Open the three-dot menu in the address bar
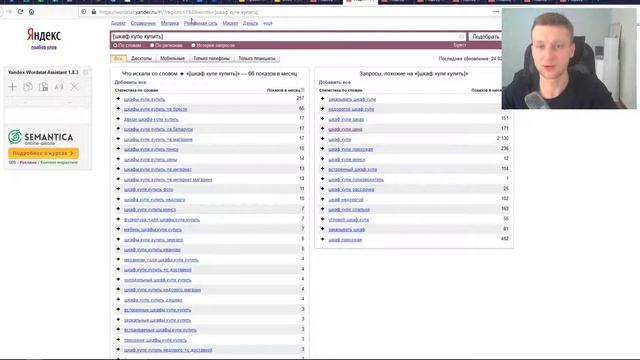Image resolution: width=640 pixels, height=360 pixels. (x=496, y=12)
